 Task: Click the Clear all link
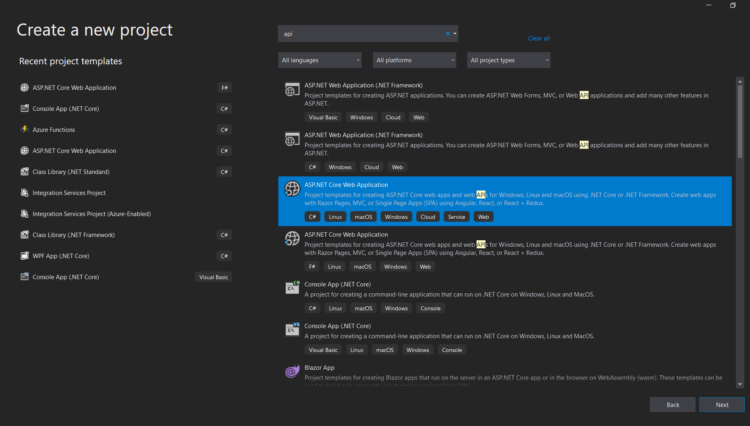coord(539,38)
